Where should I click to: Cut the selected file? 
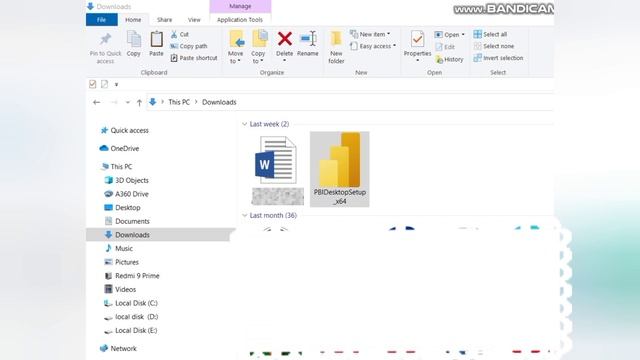[180, 35]
